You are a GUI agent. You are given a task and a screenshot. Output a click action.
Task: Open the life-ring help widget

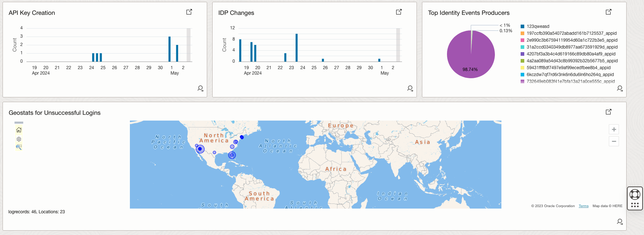click(x=635, y=194)
